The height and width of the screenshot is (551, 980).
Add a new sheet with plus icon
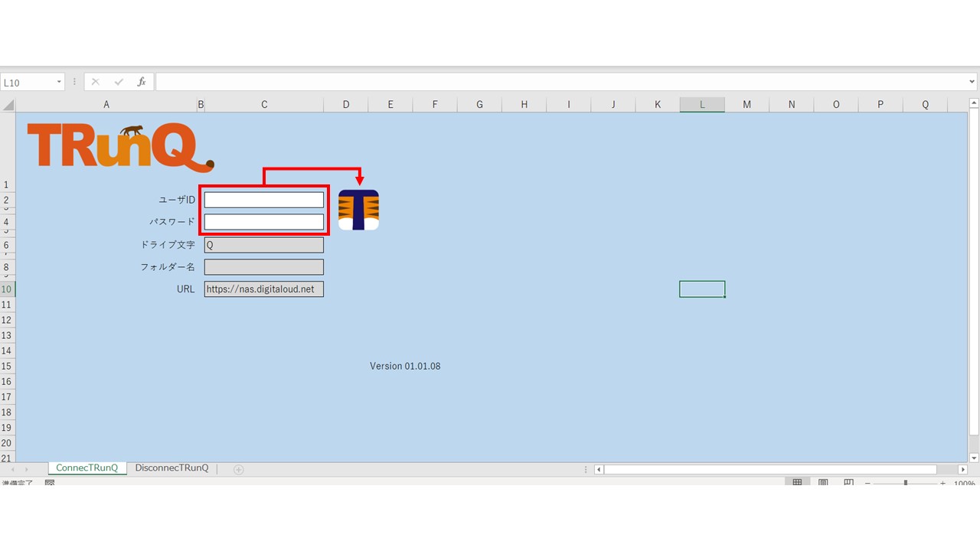238,469
